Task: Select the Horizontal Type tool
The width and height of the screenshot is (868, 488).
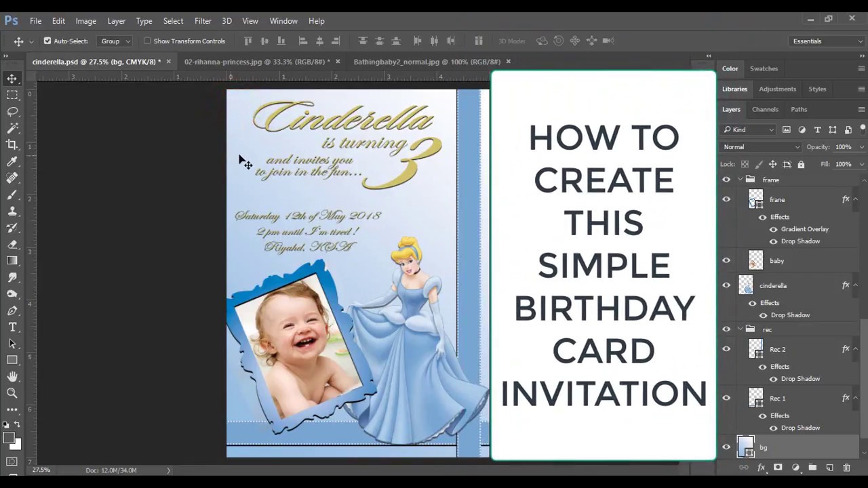Action: (12, 327)
